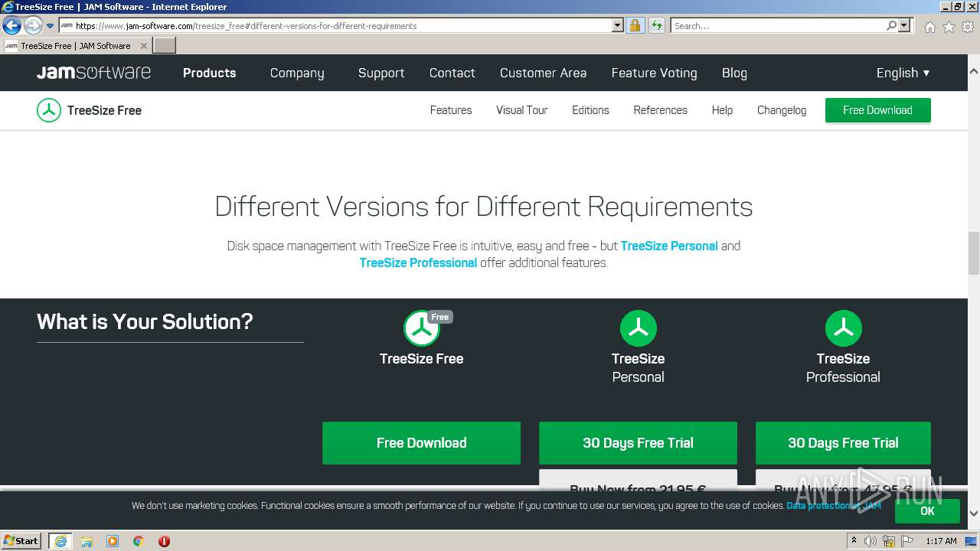Screen dimensions: 980x551
Task: Click the taskbar clock 1:17 AM
Action: pos(941,541)
